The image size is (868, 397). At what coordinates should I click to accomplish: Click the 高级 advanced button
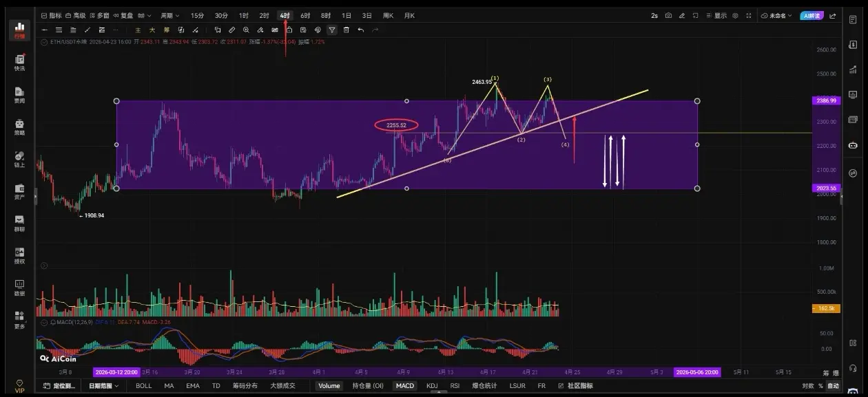coord(76,15)
